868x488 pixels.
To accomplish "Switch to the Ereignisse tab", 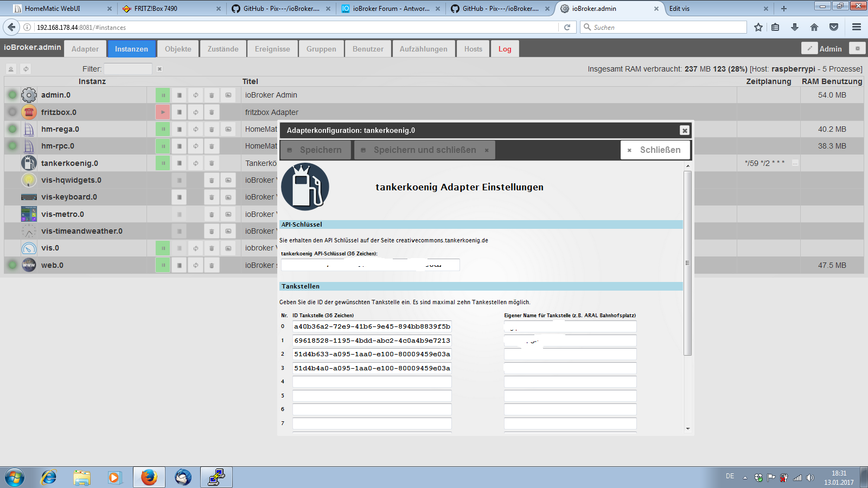I will click(272, 49).
